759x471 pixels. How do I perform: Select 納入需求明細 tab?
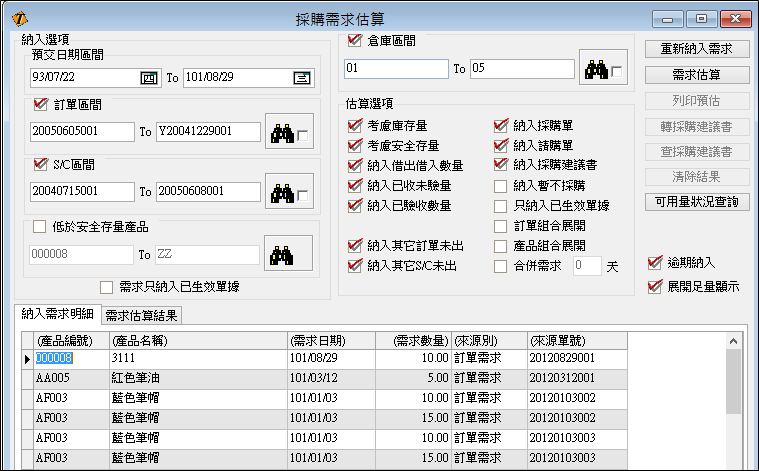58,315
